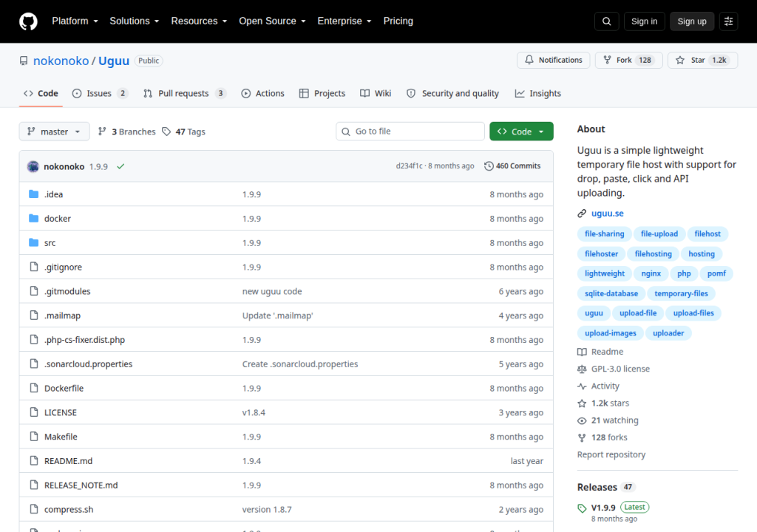Click the .idea folder icon
Screen dimensions: 757x532
click(x=33, y=194)
